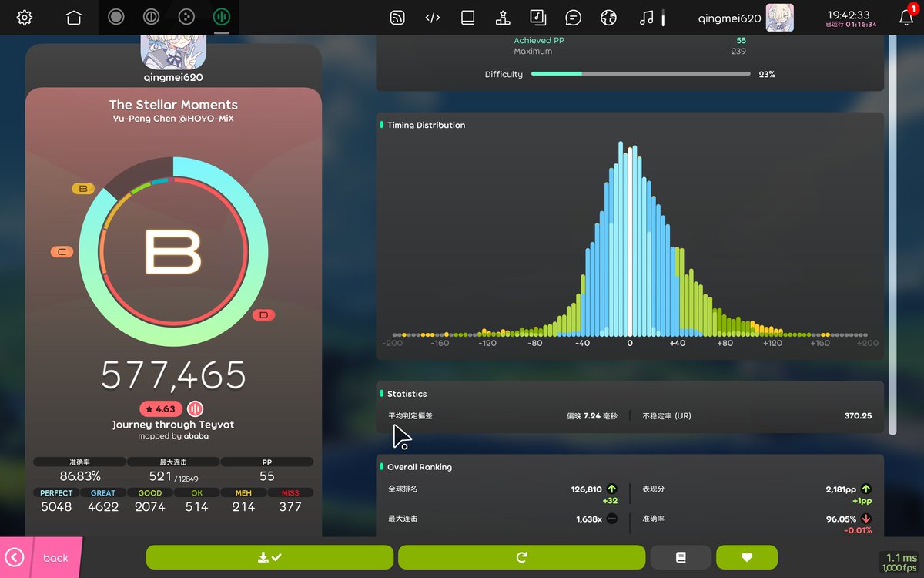
Task: Open the settings gear in the toolbar
Action: (25, 18)
